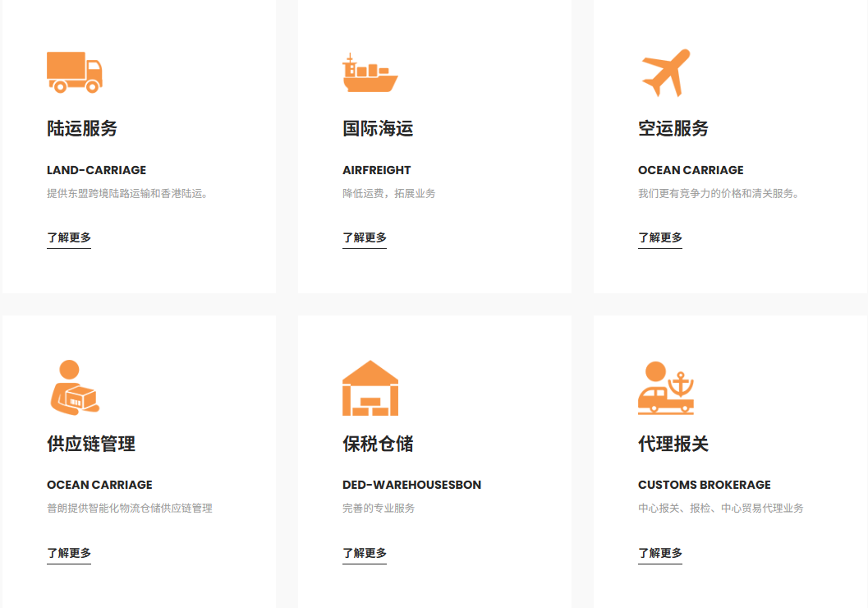
Task: Open the 了解更多 link under 代理报关
Action: pyautogui.click(x=660, y=553)
